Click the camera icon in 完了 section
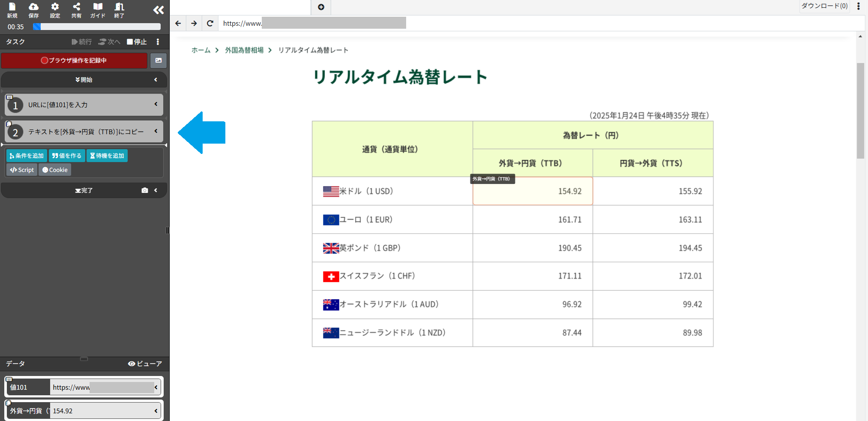 (145, 190)
